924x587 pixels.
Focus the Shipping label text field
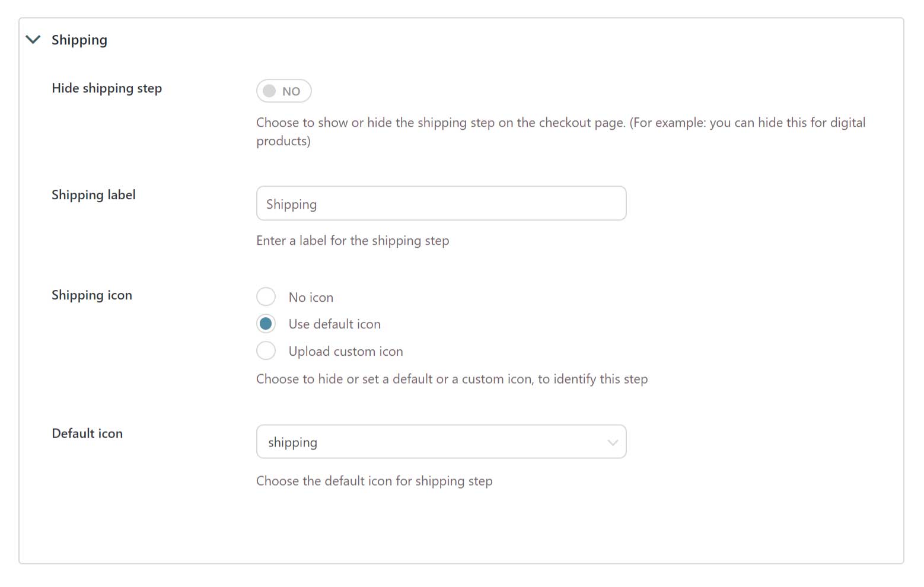[x=441, y=204]
